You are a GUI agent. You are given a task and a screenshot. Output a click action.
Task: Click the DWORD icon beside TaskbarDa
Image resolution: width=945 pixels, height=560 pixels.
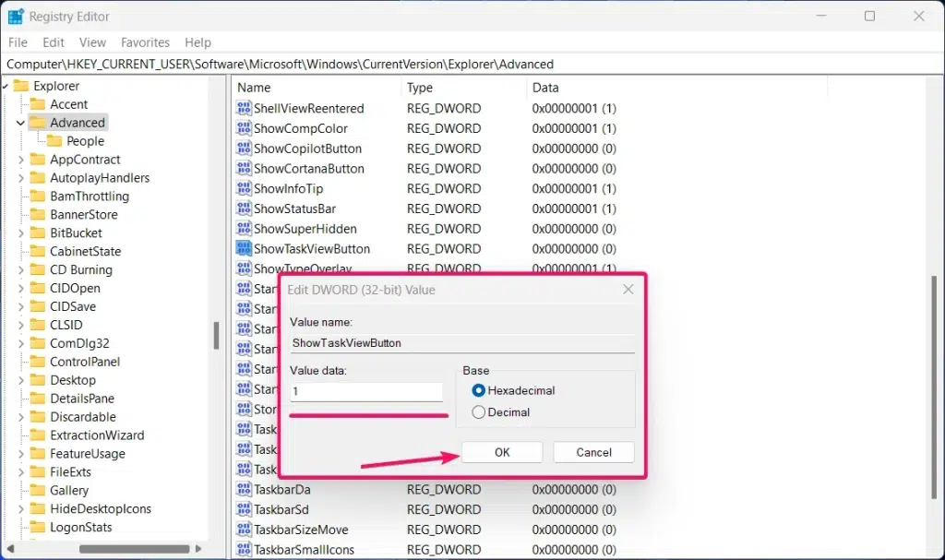[x=244, y=490]
